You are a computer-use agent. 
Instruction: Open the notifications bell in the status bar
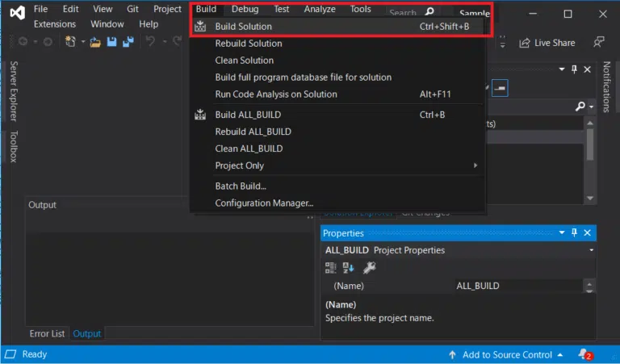point(584,354)
